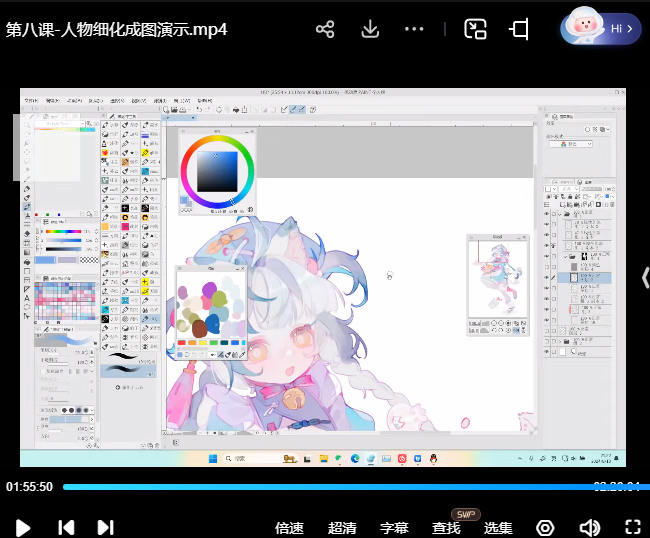
Task: Expand the side panel with the left chevron
Action: [644, 278]
